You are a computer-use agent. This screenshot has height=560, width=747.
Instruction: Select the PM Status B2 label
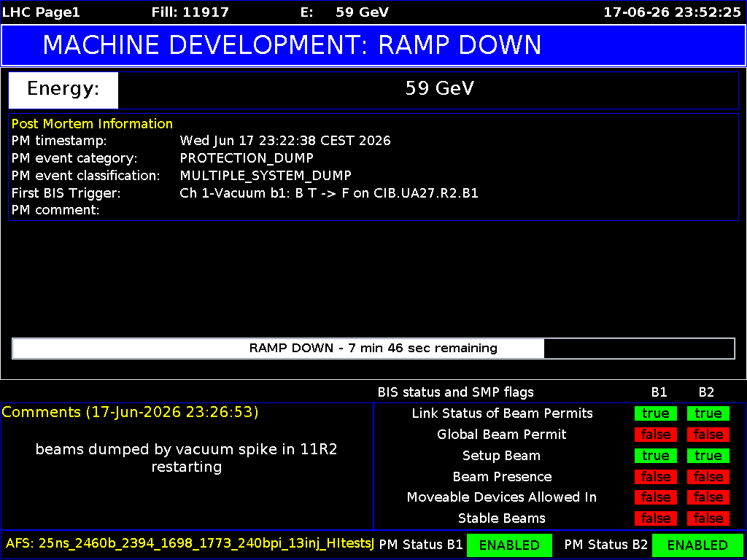point(605,545)
